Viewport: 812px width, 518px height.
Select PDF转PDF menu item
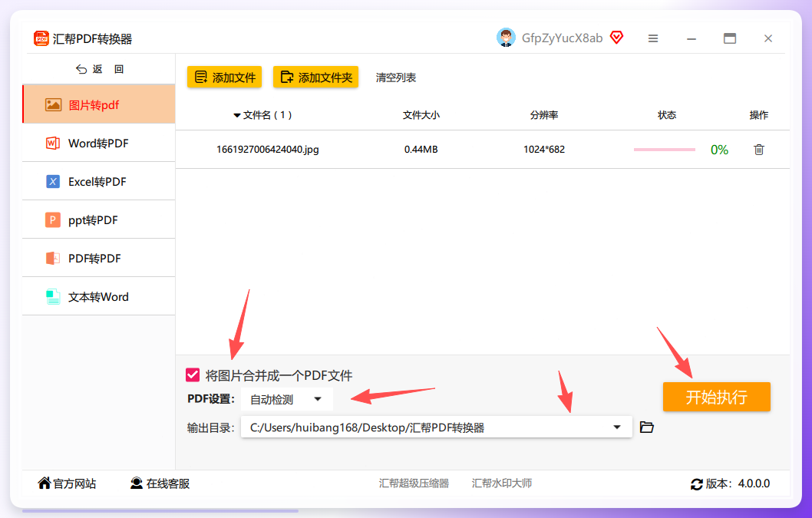(99, 258)
